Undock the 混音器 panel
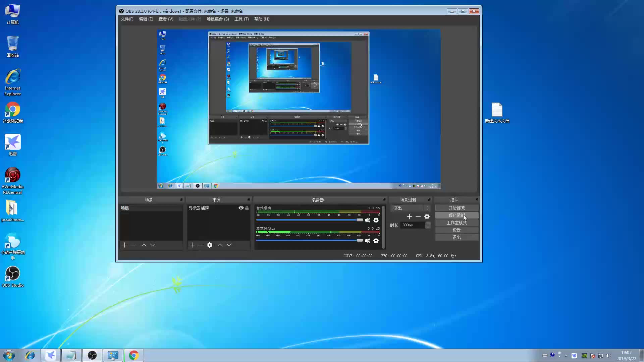 pyautogui.click(x=384, y=200)
